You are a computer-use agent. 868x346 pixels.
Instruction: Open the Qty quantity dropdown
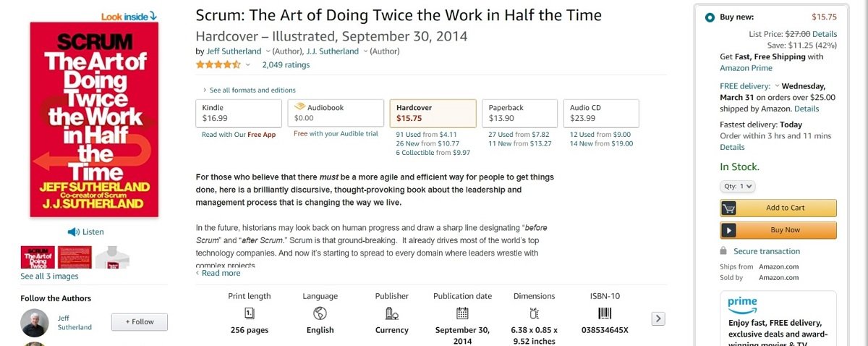(x=738, y=186)
